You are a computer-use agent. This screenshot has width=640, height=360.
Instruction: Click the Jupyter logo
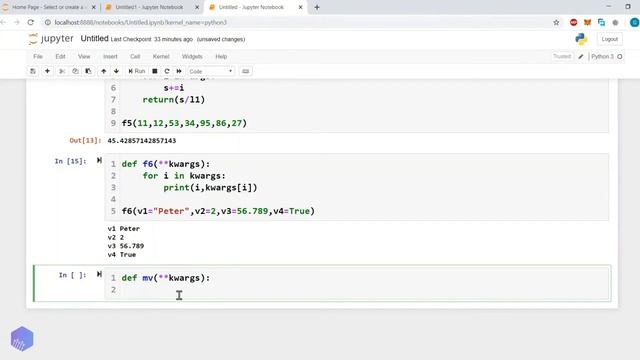[51, 39]
